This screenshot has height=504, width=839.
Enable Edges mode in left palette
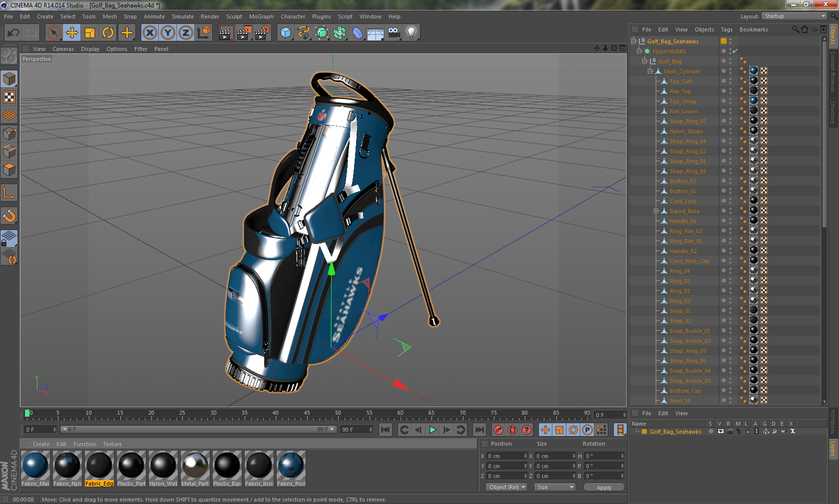[x=9, y=152]
